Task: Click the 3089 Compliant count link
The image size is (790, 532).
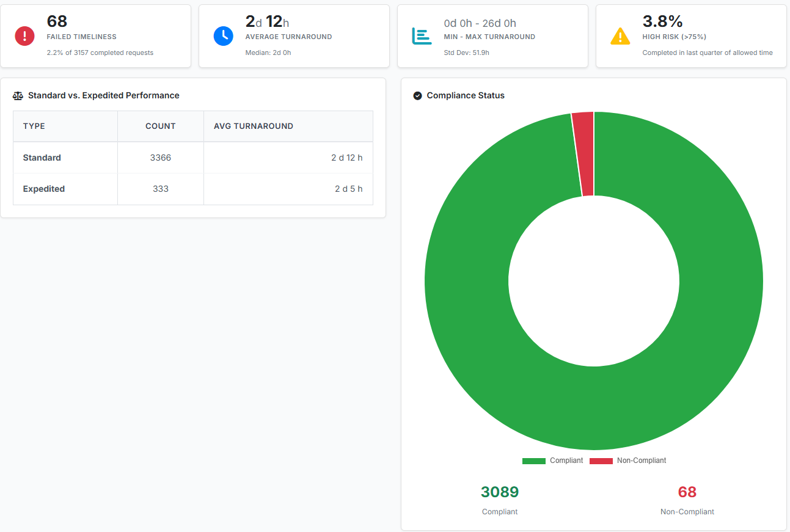Action: 499,492
